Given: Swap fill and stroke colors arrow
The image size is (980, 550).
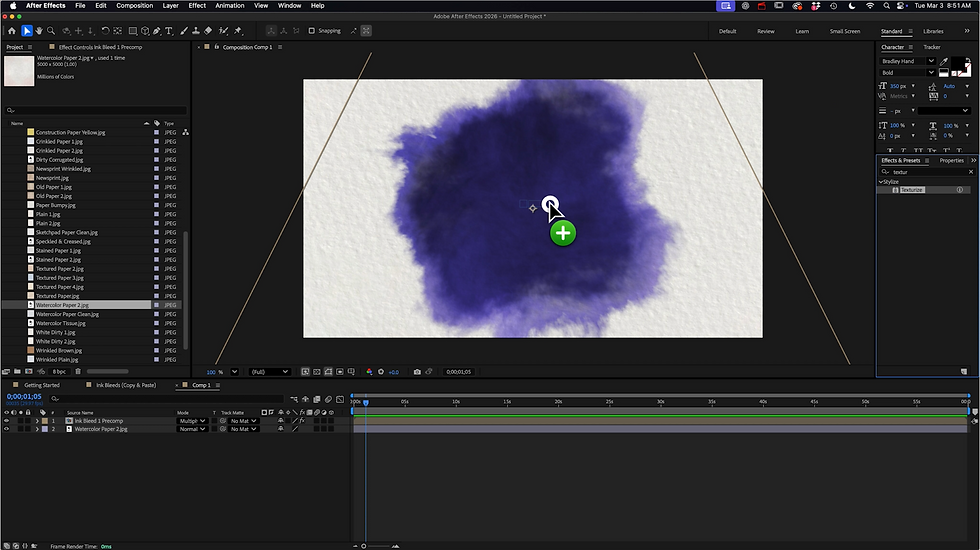Looking at the screenshot, I should click(968, 60).
